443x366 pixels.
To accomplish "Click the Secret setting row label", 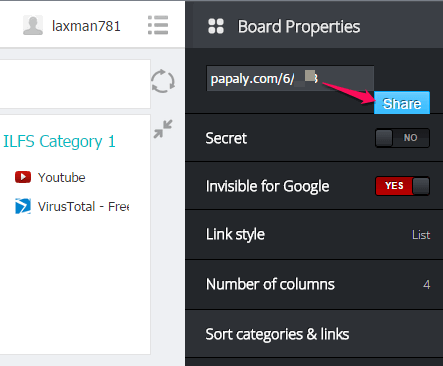I will coord(226,138).
